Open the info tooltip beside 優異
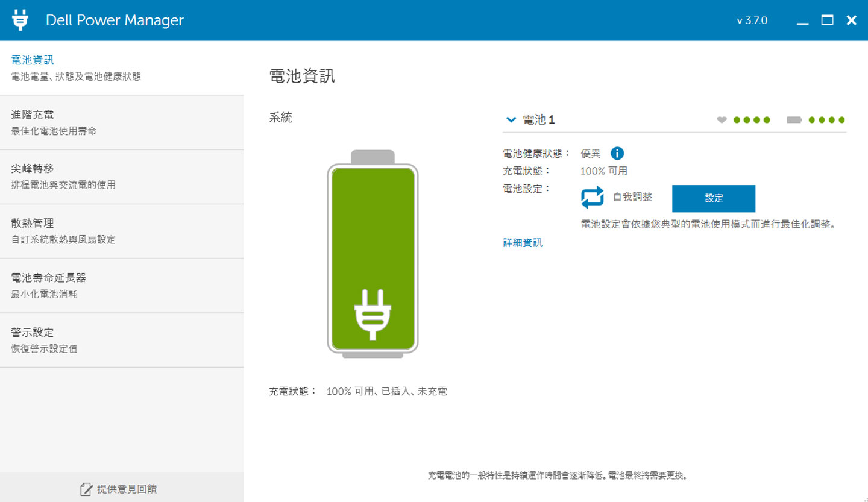Image resolution: width=868 pixels, height=502 pixels. 618,153
